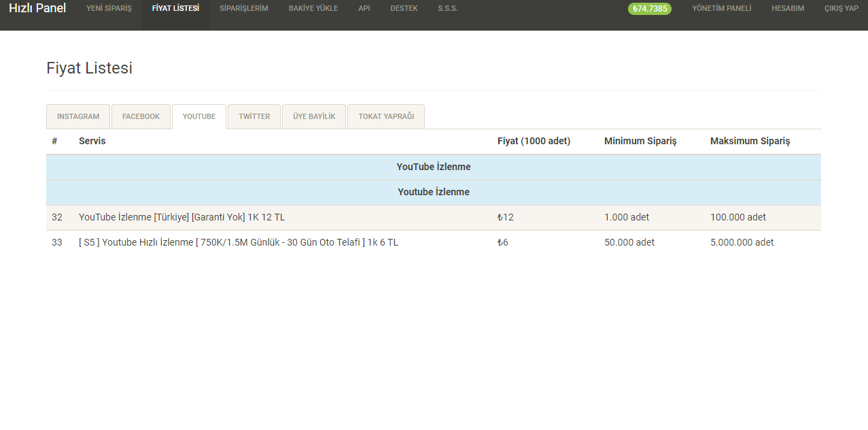Go to Hesabım account page
Screen dimensions: 868x430
tap(788, 9)
